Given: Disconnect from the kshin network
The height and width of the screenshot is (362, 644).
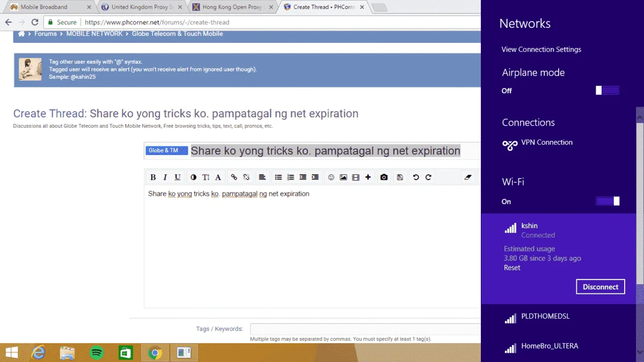Looking at the screenshot, I should [x=601, y=287].
